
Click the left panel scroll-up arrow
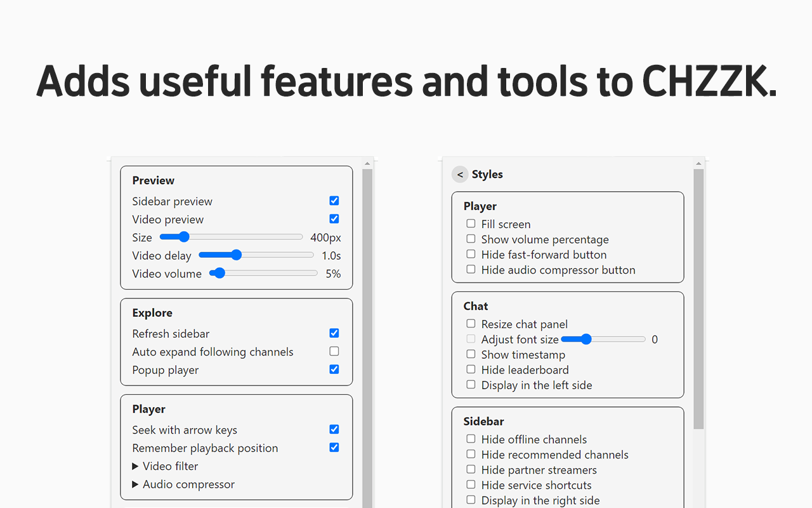click(x=367, y=163)
